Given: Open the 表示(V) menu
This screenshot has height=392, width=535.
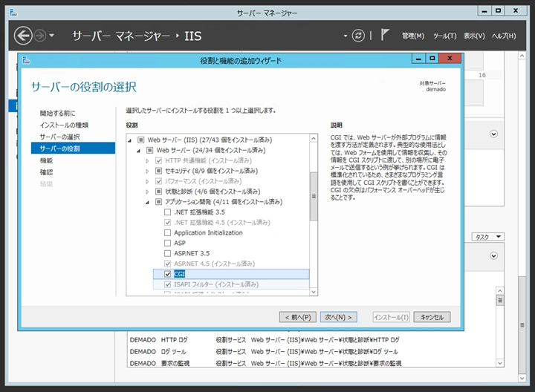Looking at the screenshot, I should click(474, 36).
